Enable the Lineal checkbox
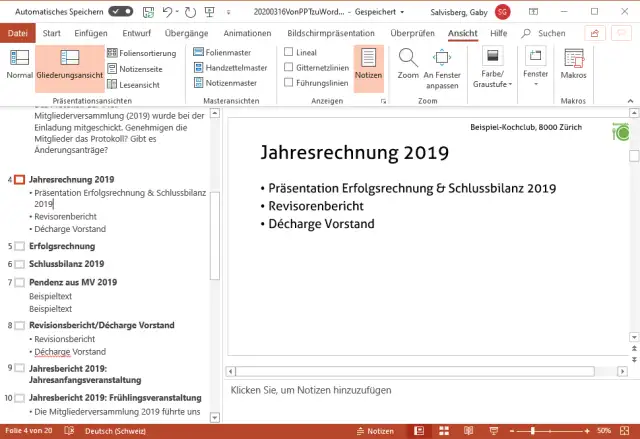This screenshot has width=640, height=439. (x=289, y=52)
